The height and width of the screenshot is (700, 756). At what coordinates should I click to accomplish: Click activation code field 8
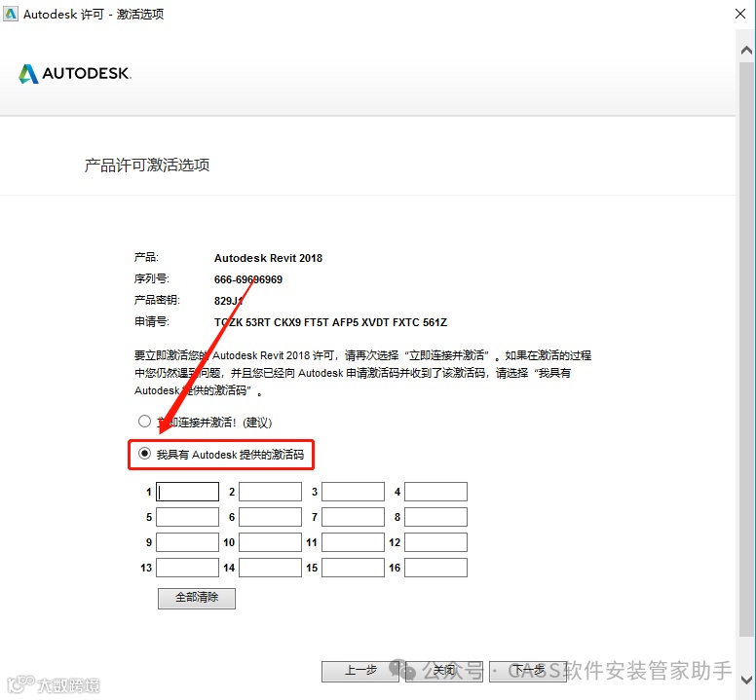pyautogui.click(x=435, y=517)
